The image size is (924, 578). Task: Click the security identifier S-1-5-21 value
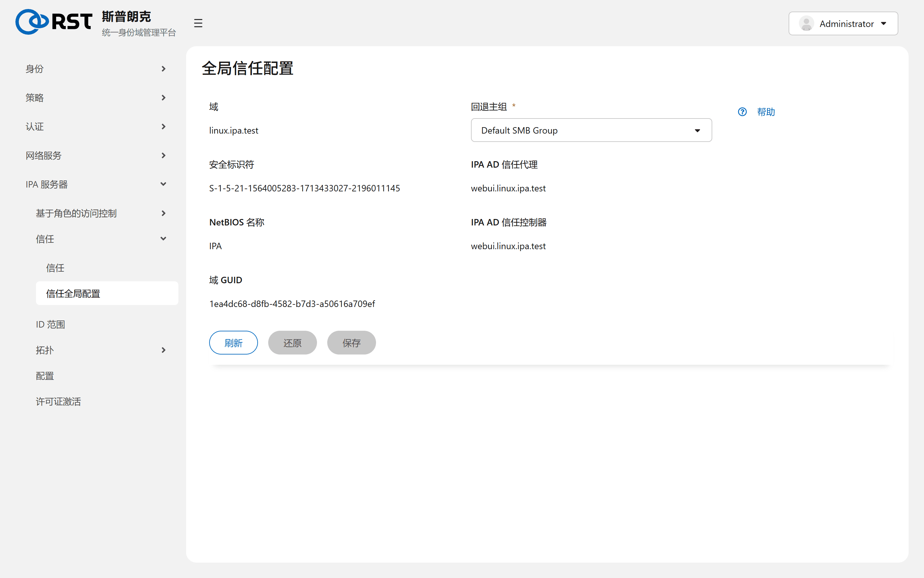(x=304, y=188)
